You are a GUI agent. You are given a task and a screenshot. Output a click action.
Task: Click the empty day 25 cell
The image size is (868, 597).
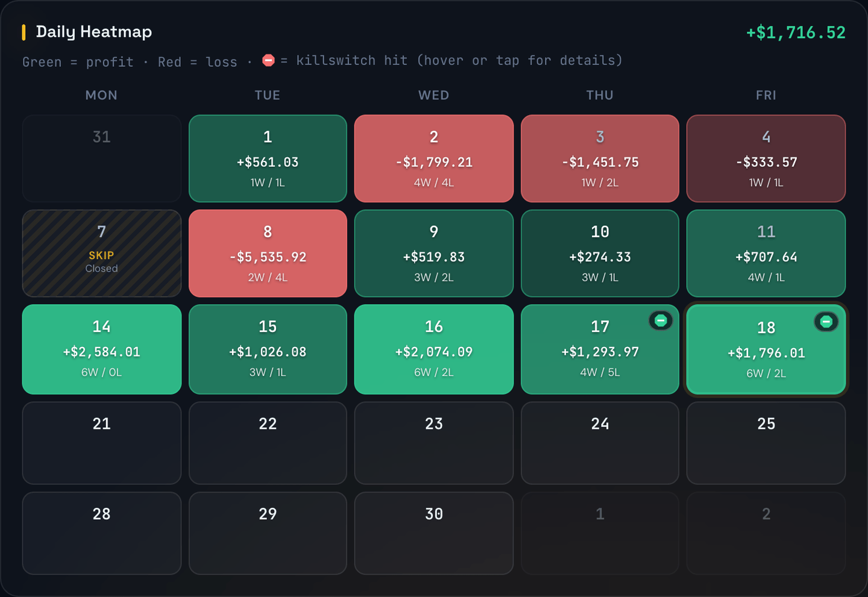coord(766,443)
